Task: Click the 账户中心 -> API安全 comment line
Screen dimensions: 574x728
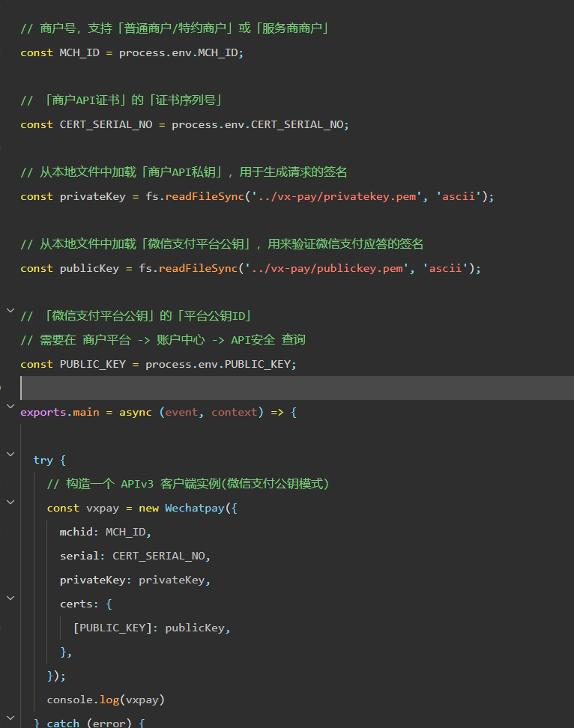Action: point(163,340)
